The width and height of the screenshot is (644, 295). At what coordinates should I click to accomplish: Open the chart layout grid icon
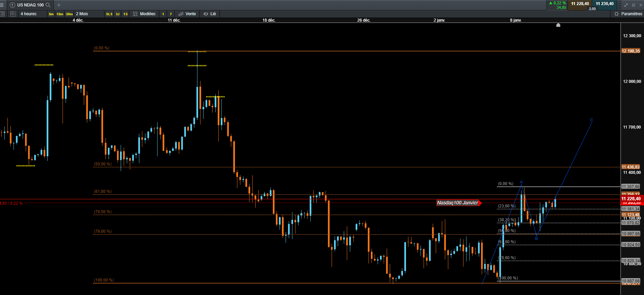click(x=13, y=14)
